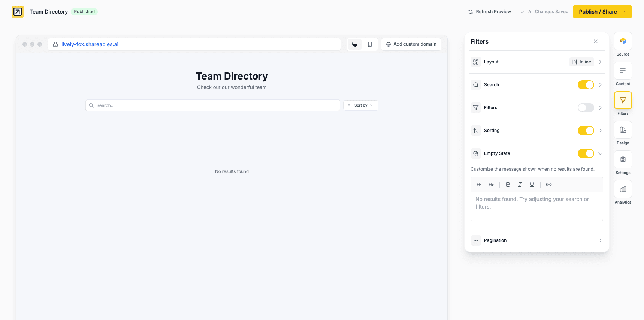Switch to desktop preview icon
This screenshot has height=320, width=644.
tap(354, 44)
